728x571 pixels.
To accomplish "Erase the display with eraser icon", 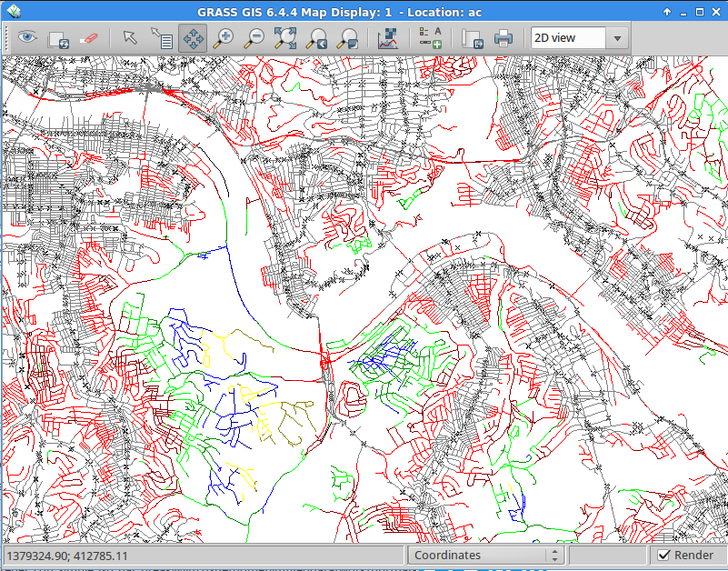I will click(x=88, y=38).
